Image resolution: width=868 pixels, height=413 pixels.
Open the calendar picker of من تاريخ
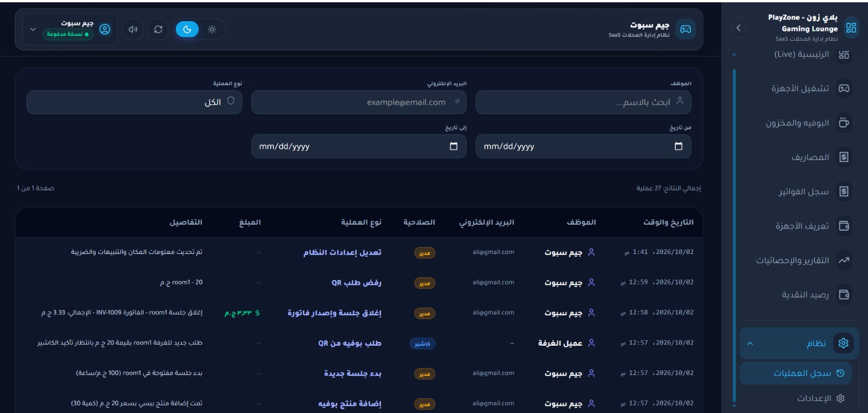(x=678, y=146)
